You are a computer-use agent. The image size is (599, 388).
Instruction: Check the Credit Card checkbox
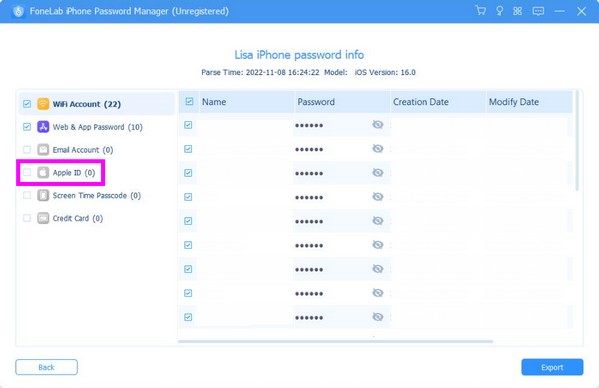(27, 218)
